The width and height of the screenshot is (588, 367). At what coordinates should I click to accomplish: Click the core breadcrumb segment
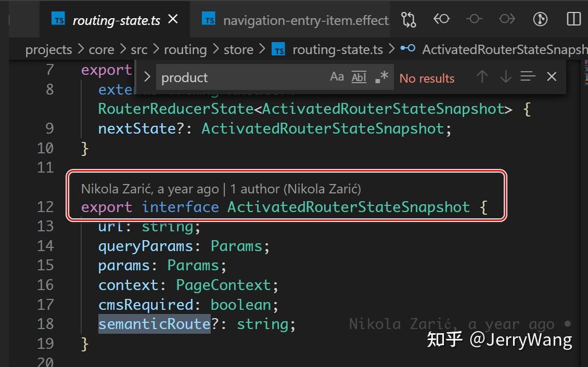pyautogui.click(x=101, y=49)
